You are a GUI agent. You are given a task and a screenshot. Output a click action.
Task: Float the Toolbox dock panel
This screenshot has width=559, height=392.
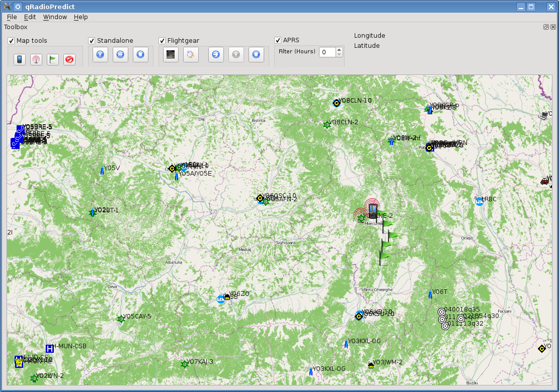pos(546,27)
